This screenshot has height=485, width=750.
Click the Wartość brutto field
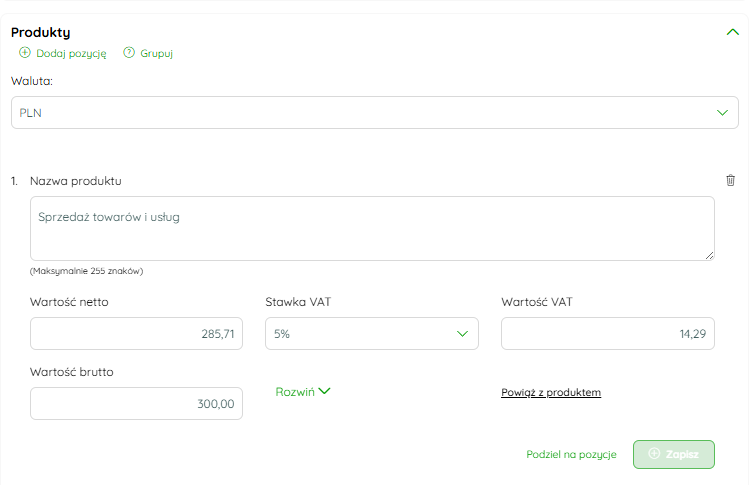click(x=136, y=403)
